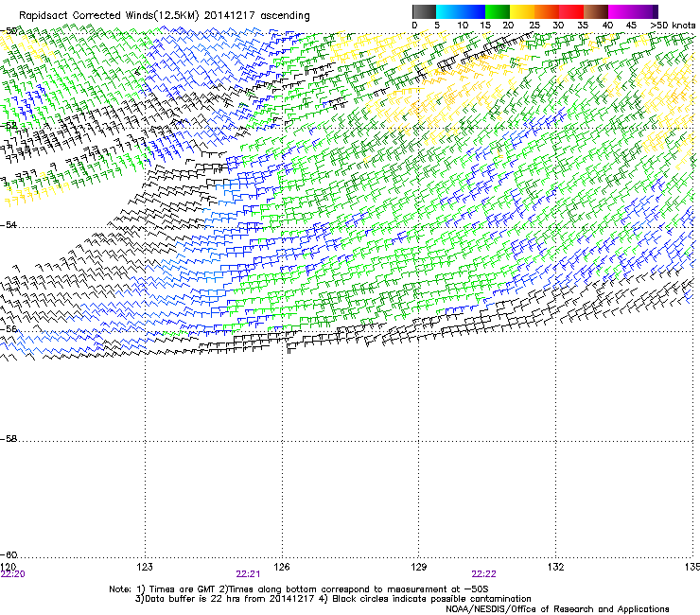The image size is (700, 615).
Task: Click the gray 0-5 knots legend swatch
Action: point(424,11)
